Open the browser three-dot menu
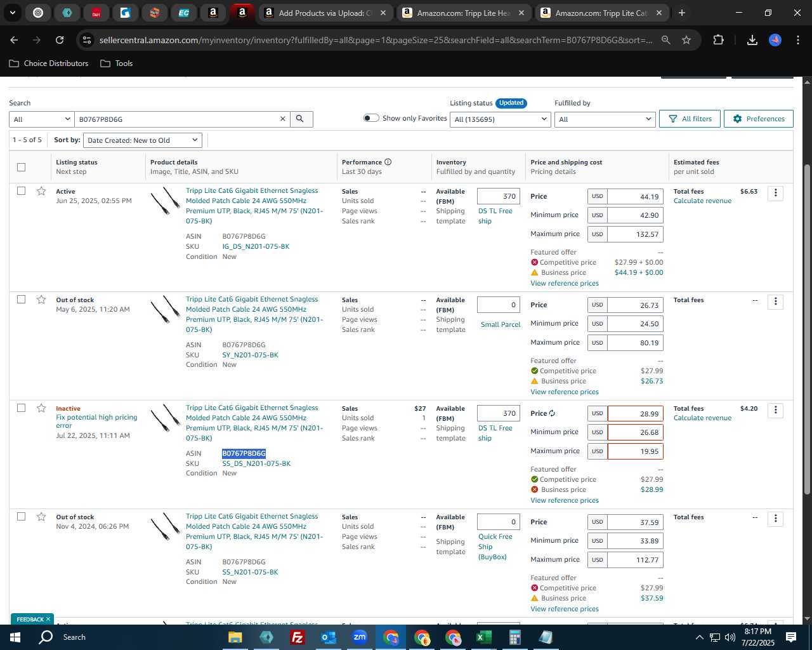The image size is (812, 650). pyautogui.click(x=797, y=40)
